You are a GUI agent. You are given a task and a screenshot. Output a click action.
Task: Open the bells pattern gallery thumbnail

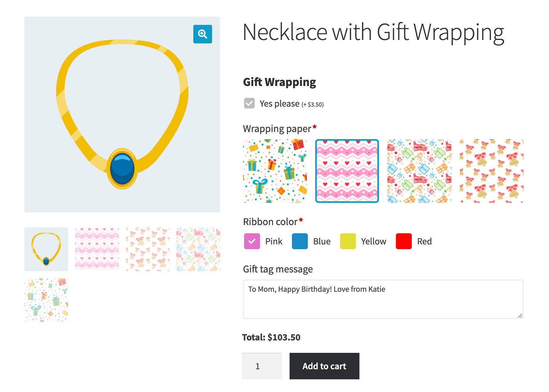point(147,248)
